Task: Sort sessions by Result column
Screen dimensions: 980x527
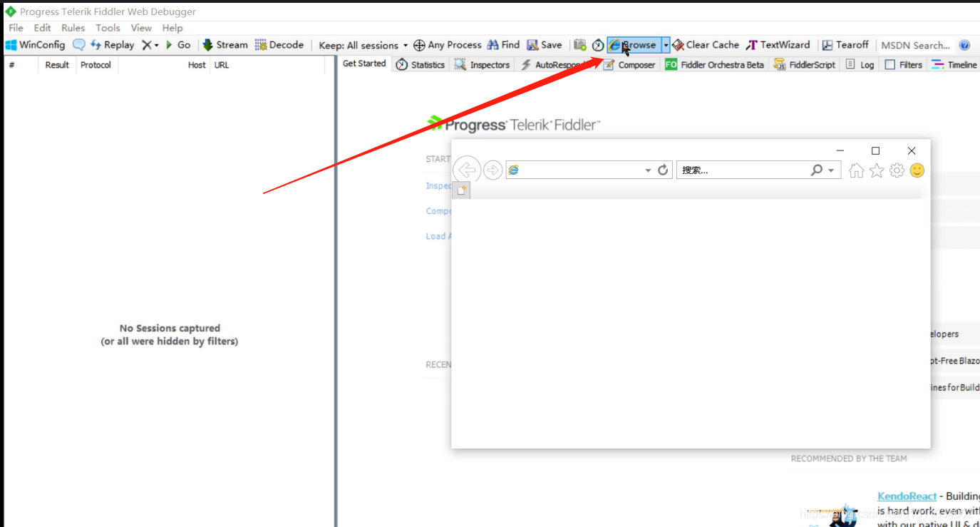Action: click(x=56, y=65)
